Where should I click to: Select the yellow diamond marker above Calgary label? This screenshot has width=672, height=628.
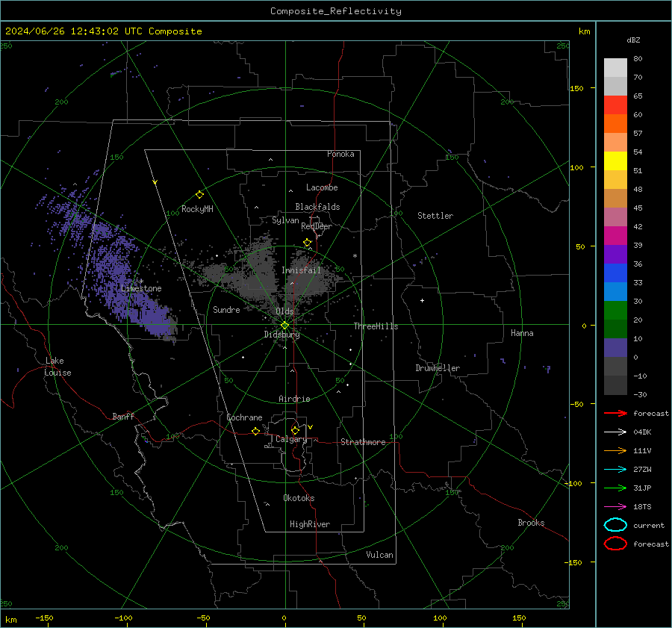295,430
